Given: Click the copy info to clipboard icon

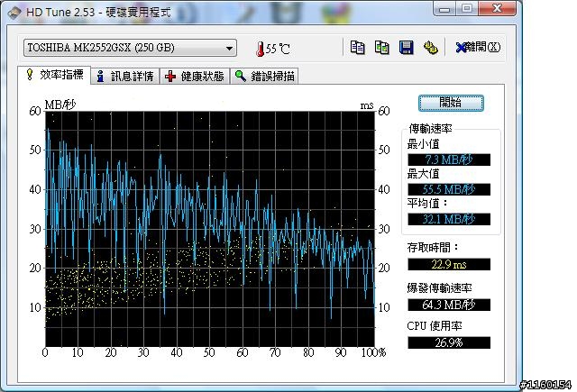Looking at the screenshot, I should 358,48.
